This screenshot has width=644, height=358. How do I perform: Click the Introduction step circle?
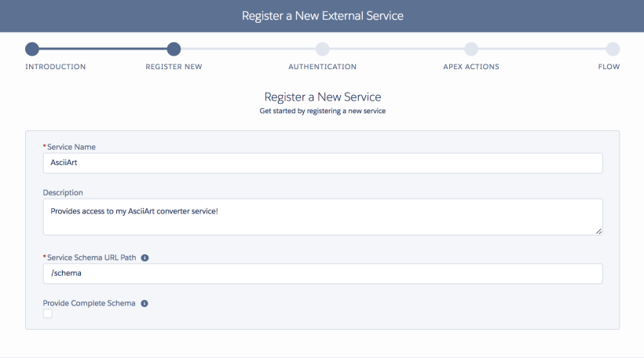[x=32, y=49]
